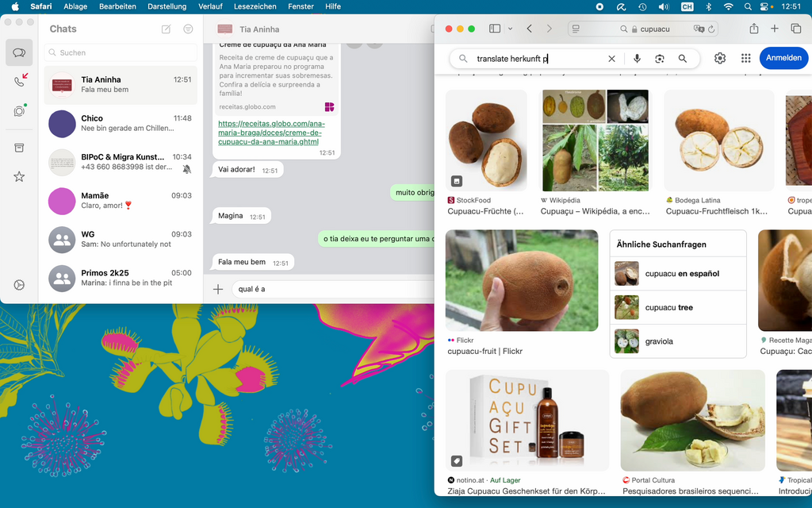The width and height of the screenshot is (812, 508).
Task: Open Archived chats in WhatsApp sidebar
Action: pyautogui.click(x=19, y=148)
